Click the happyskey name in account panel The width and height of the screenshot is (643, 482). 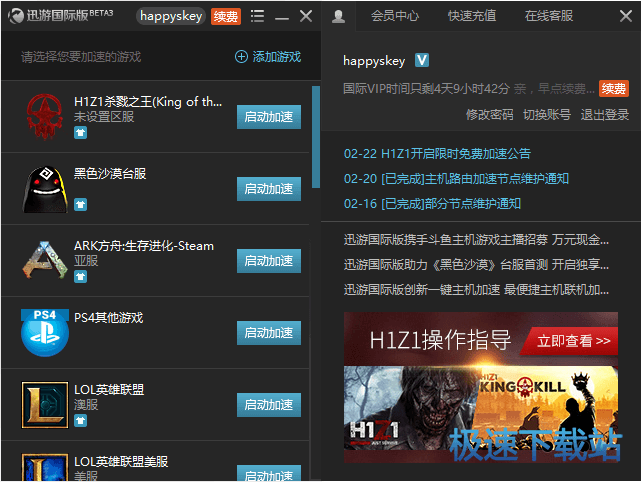(x=374, y=61)
